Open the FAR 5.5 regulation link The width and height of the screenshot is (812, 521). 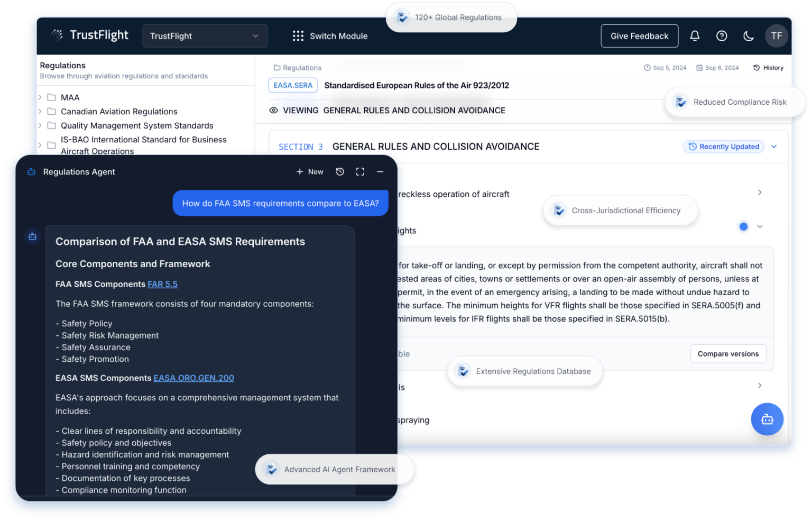(162, 284)
